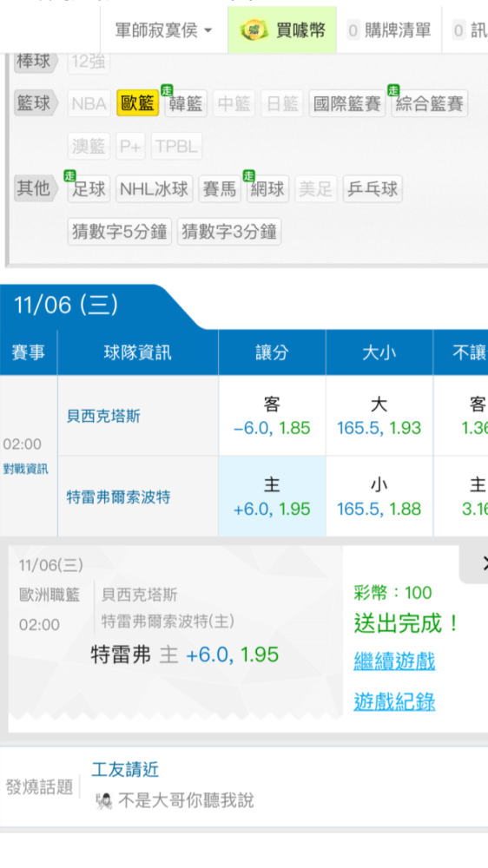The image size is (488, 868).
Task: Open the 遊戲紀錄 link
Action: [x=394, y=701]
